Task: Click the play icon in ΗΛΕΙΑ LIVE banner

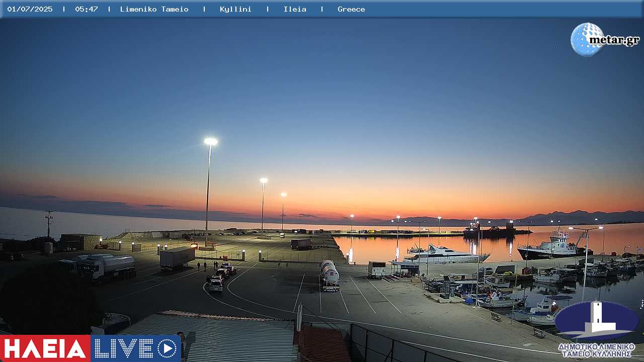Action: 167,348
